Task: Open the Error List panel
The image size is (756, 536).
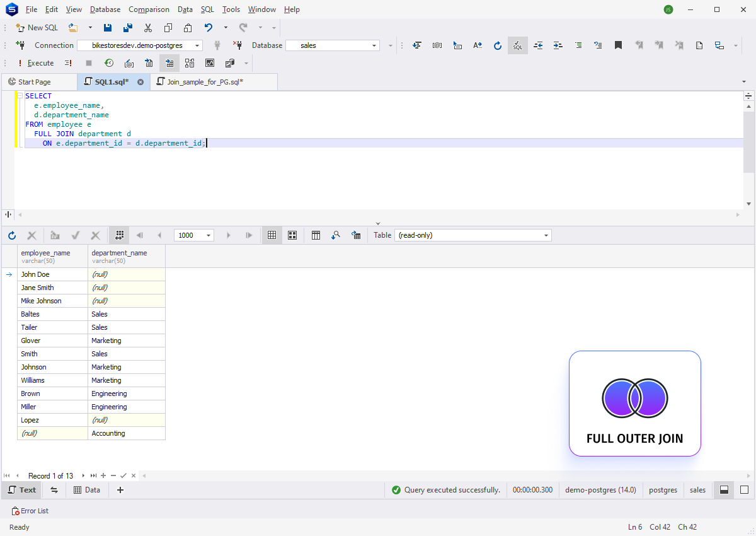Action: pos(30,511)
